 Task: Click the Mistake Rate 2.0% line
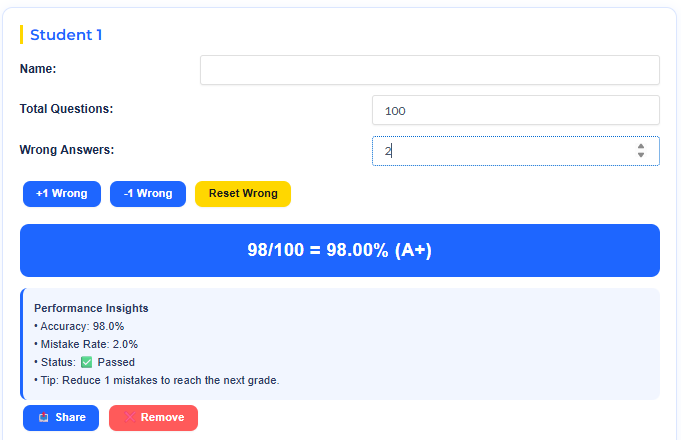coord(86,344)
